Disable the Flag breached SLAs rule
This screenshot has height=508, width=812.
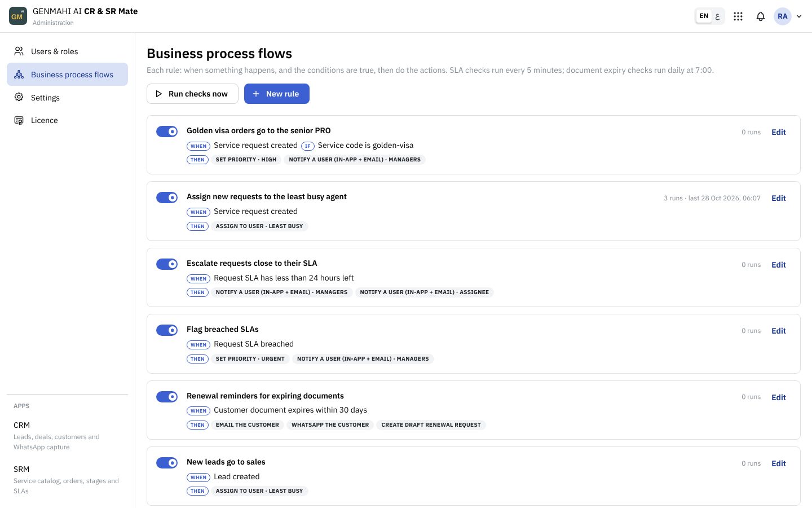tap(167, 330)
